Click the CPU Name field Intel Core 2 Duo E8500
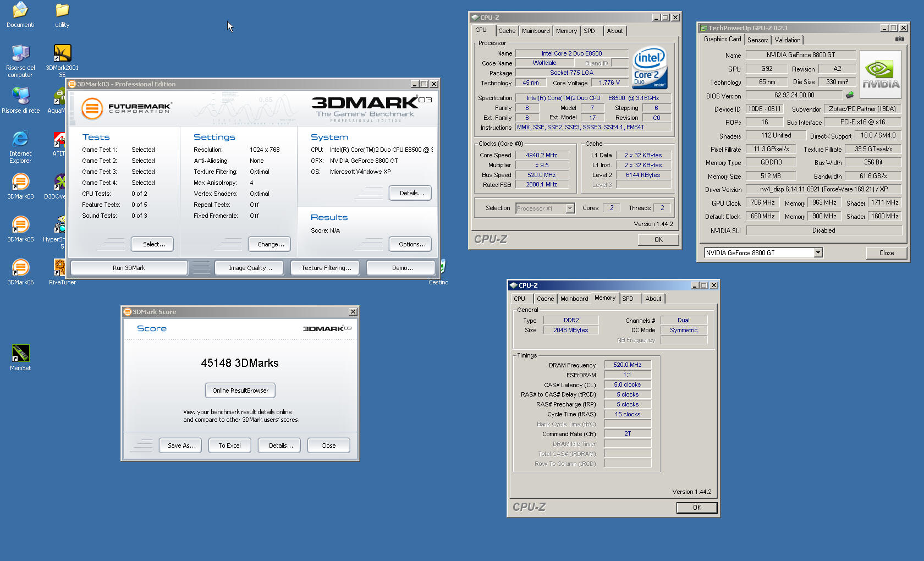Screen dimensions: 924x561 point(571,53)
